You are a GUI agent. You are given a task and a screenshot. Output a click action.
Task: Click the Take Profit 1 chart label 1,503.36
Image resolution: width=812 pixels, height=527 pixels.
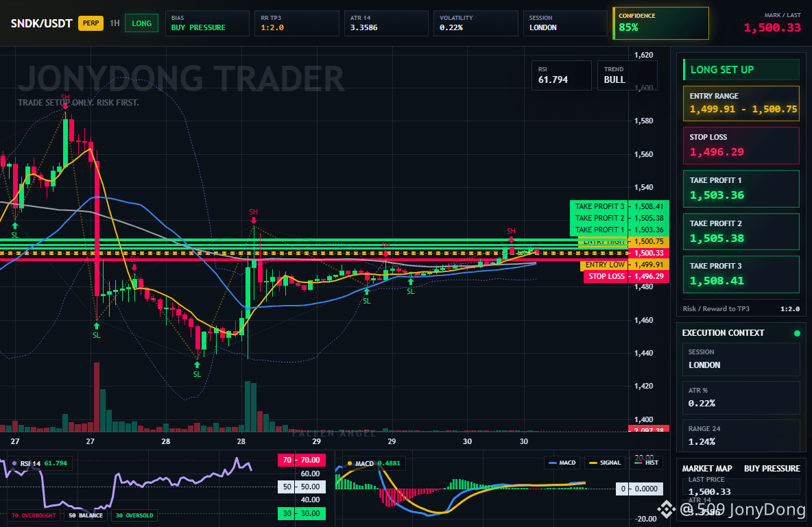619,230
